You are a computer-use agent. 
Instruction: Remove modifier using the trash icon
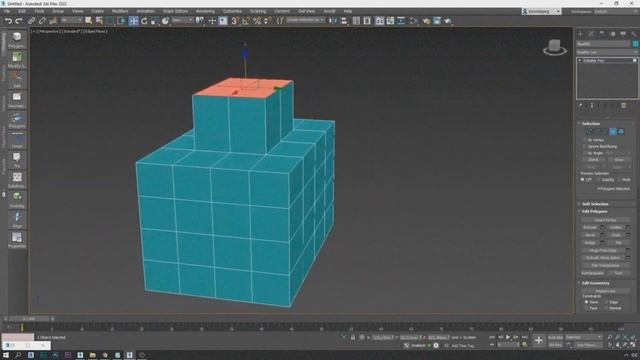click(623, 106)
